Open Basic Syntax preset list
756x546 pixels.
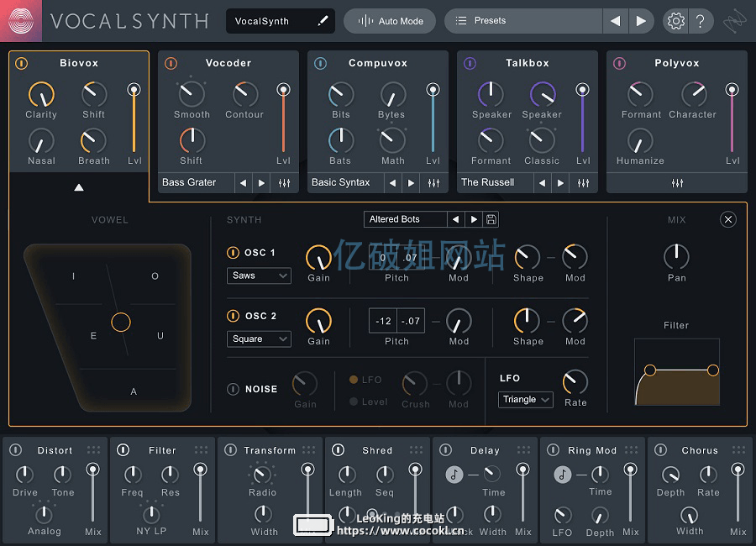click(x=345, y=183)
